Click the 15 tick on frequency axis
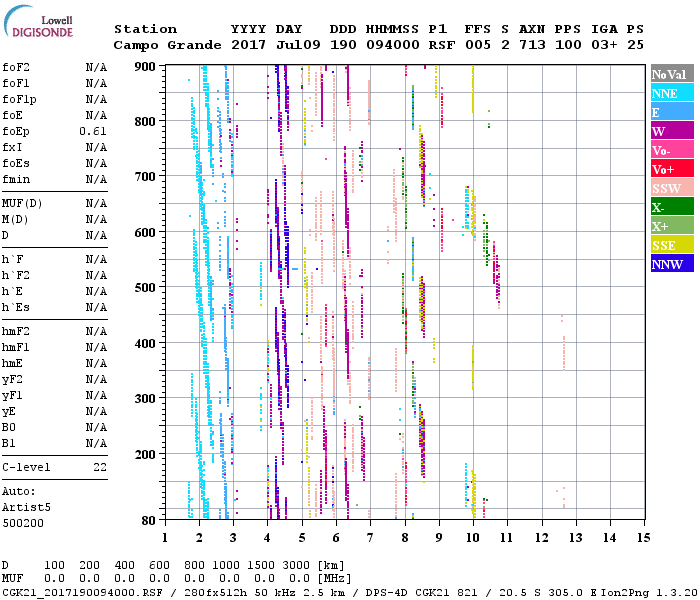 pos(642,538)
